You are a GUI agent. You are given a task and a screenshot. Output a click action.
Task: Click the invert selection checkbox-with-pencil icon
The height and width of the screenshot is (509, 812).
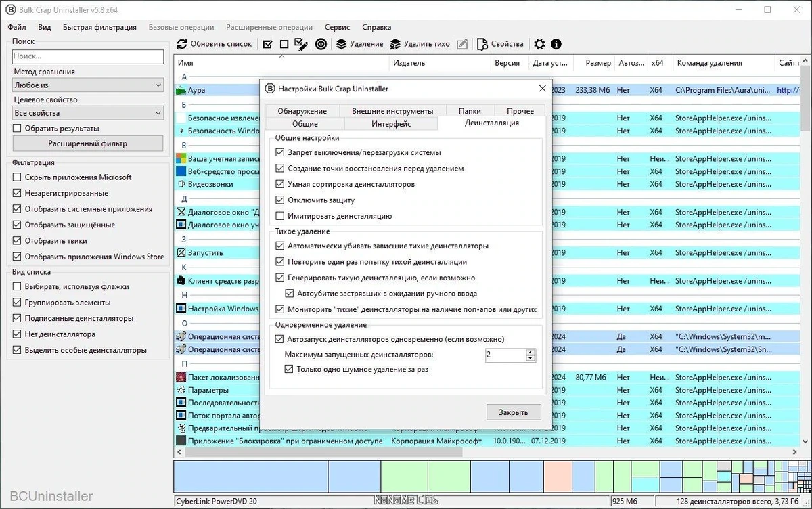coord(301,44)
